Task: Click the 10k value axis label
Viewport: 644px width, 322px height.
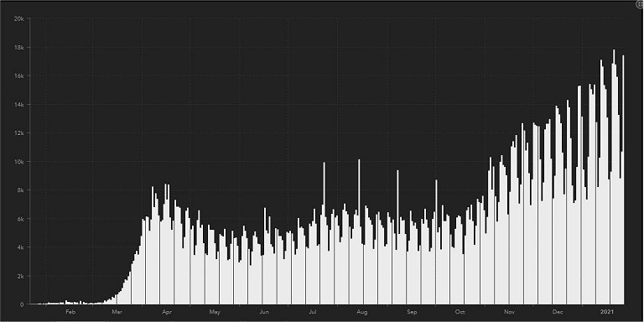Action: 19,161
